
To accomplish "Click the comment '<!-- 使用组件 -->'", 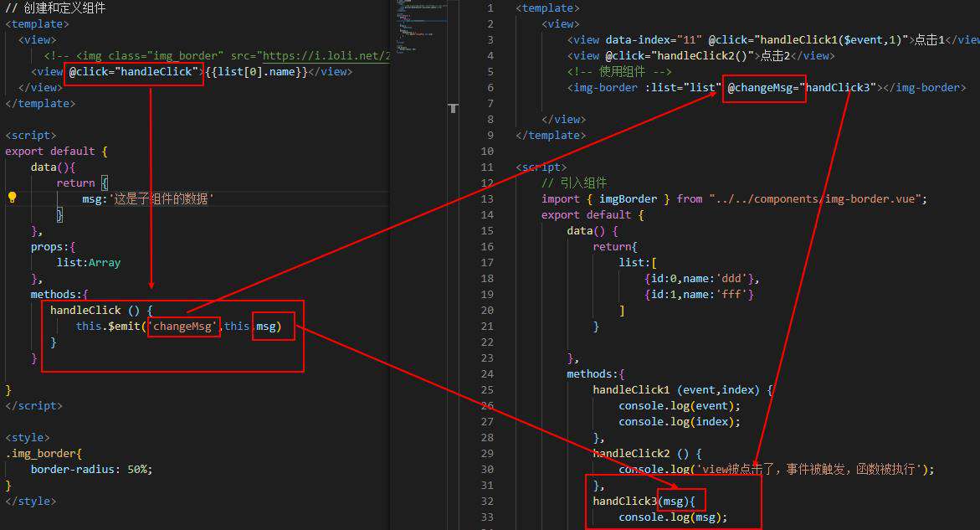I will pos(619,72).
